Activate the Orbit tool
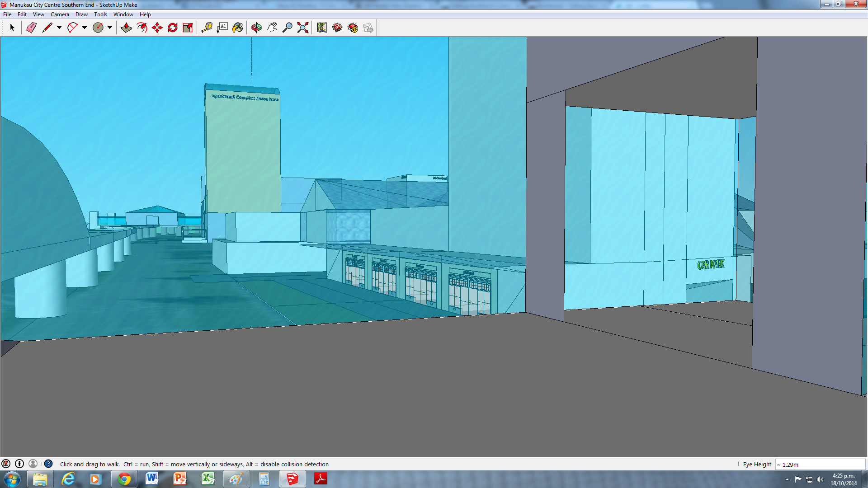Image resolution: width=868 pixels, height=488 pixels. point(256,28)
